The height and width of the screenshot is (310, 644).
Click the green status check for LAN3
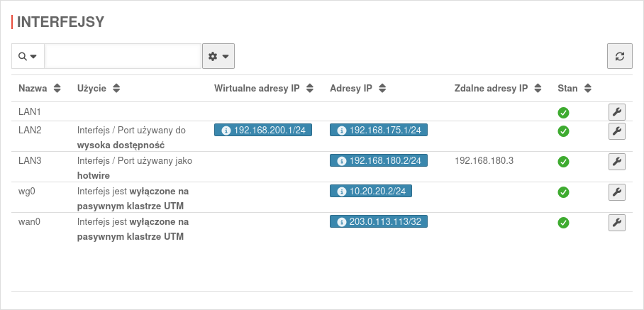tap(563, 162)
